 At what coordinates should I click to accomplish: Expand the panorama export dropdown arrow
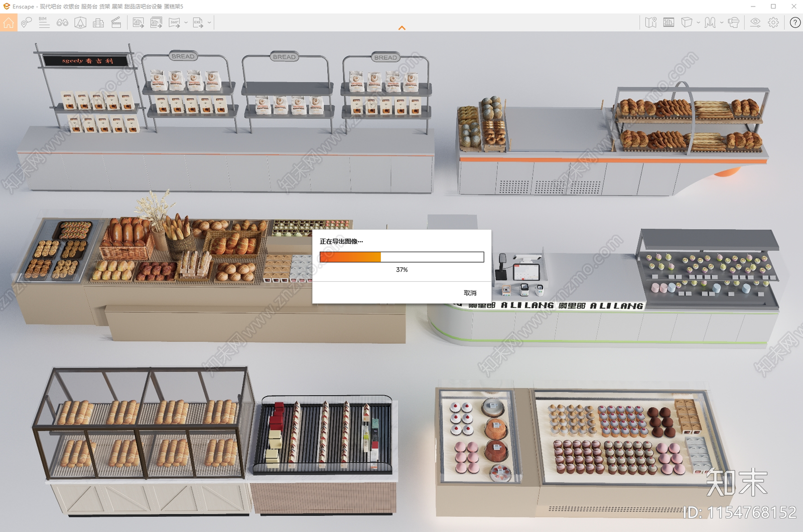pos(186,23)
